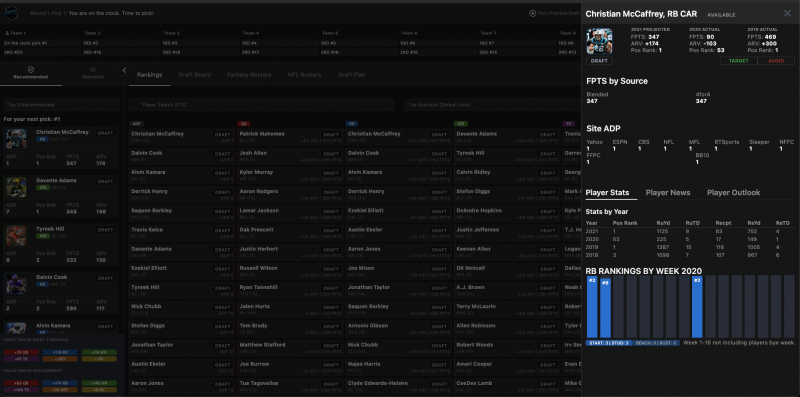This screenshot has height=397, width=800.
Task: Click the green +79 WR draft value badge
Action: click(x=99, y=352)
